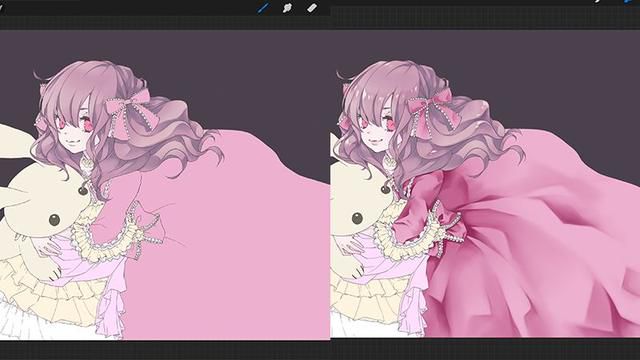
Task: Select the Eraser tool
Action: point(312,7)
